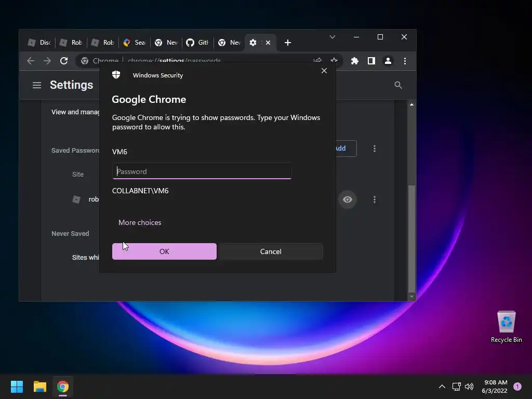
Task: Click OK in Windows Security dialog
Action: [x=164, y=251]
